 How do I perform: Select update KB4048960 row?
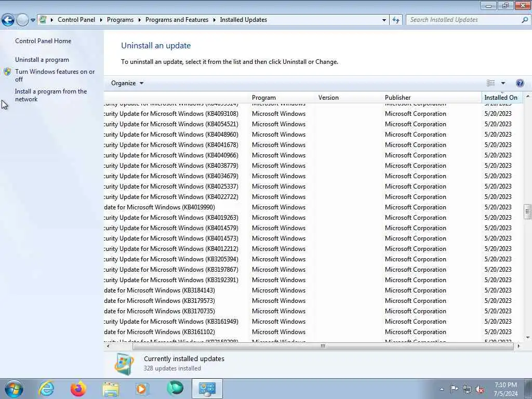click(314, 135)
